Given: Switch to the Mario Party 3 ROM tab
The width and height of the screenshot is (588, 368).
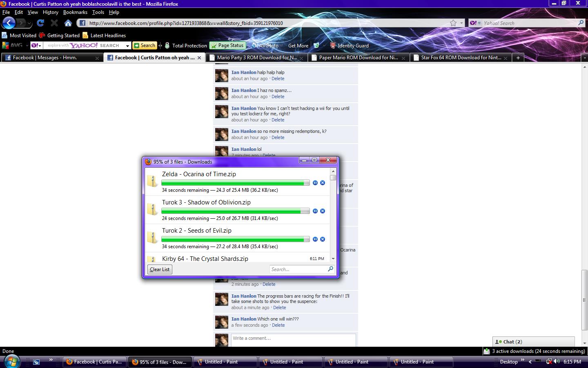Looking at the screenshot, I should [256, 58].
